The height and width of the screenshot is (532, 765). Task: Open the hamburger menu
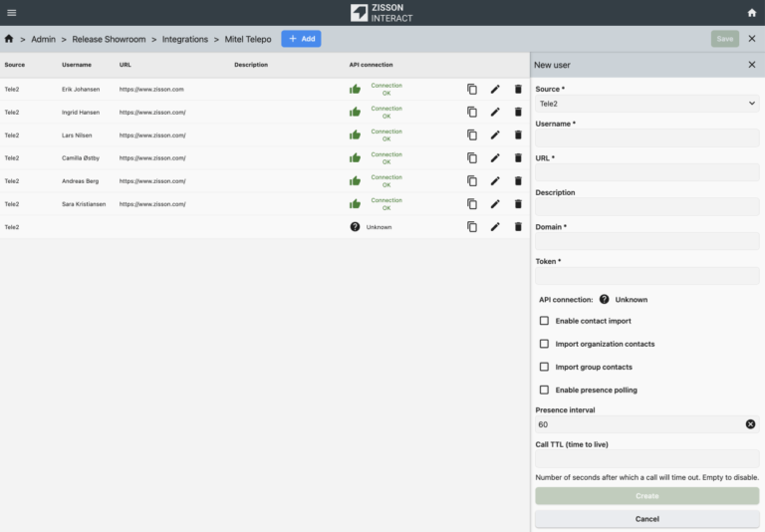[12, 13]
